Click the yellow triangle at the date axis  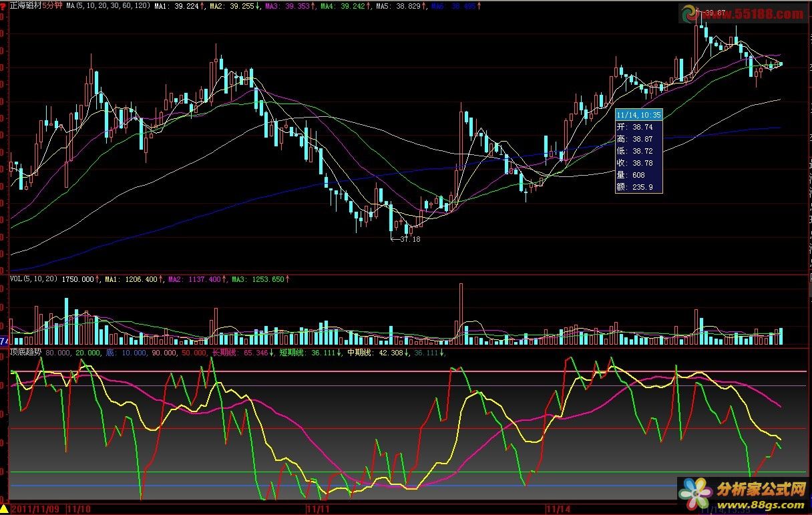5,509
